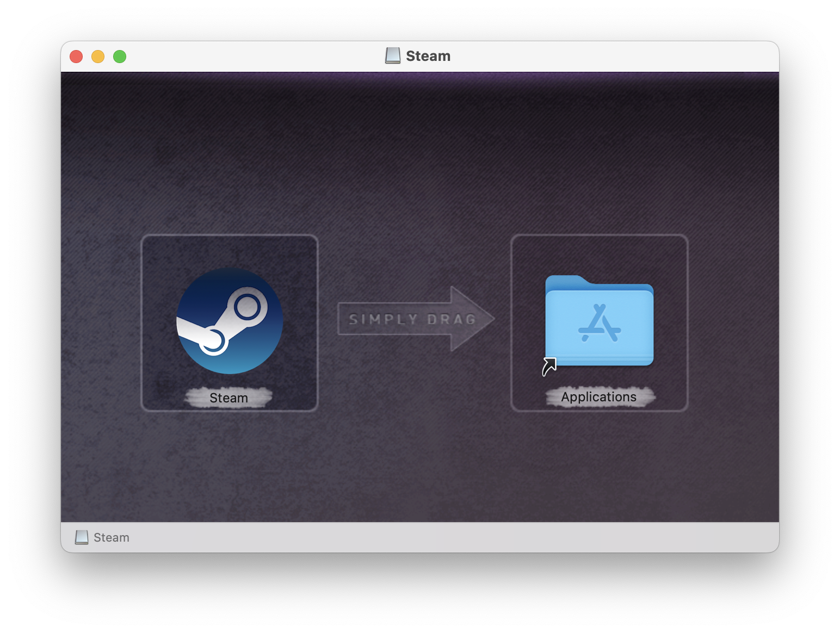Click the large ring in the Steam logo

248,307
